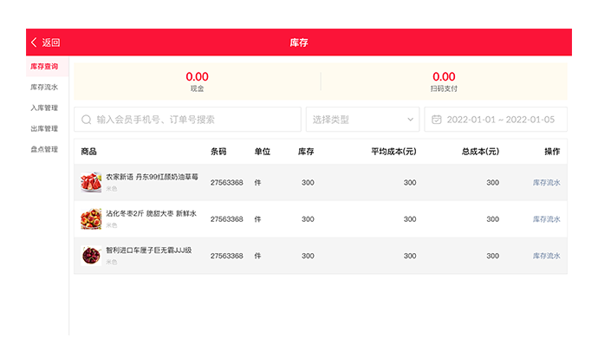Click the 库存 title in header bar
Viewport: 598px width, 364px height.
pyautogui.click(x=299, y=42)
